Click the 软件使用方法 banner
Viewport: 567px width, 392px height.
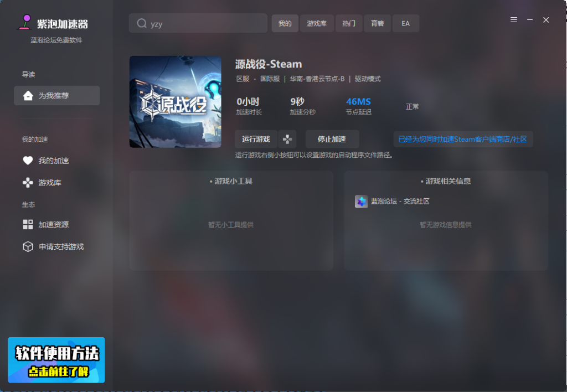click(x=56, y=360)
